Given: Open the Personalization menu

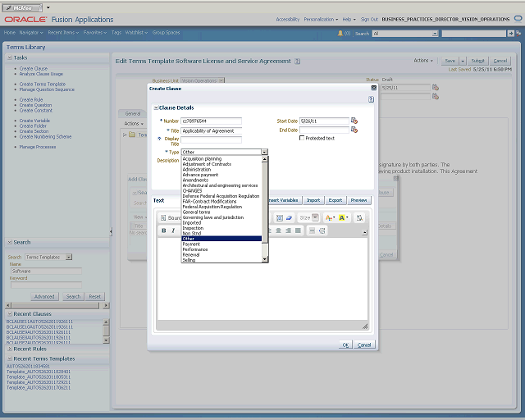Looking at the screenshot, I should pyautogui.click(x=321, y=20).
